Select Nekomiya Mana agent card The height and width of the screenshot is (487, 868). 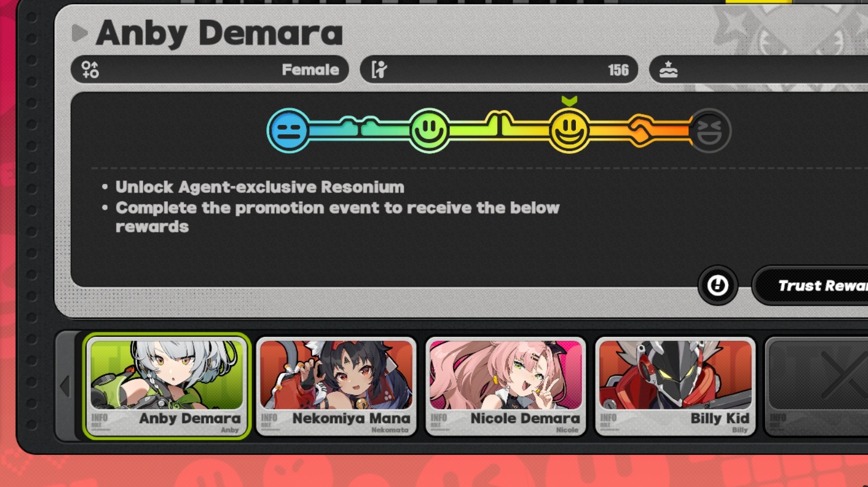(336, 386)
